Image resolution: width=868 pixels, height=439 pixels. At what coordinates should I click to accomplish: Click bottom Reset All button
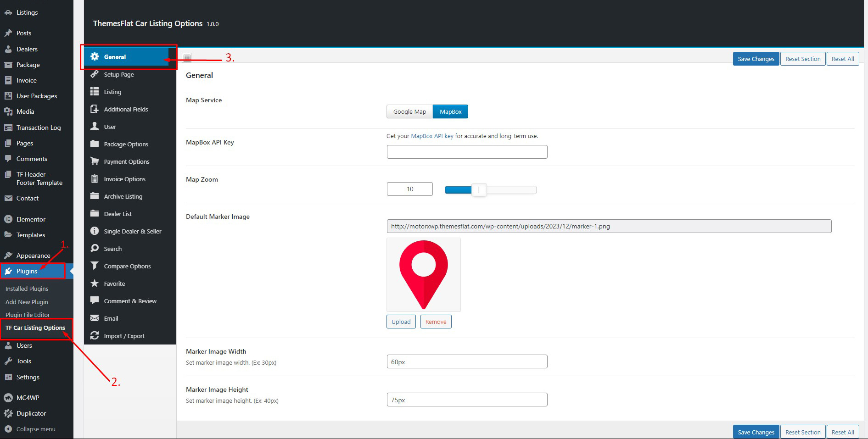(x=843, y=432)
